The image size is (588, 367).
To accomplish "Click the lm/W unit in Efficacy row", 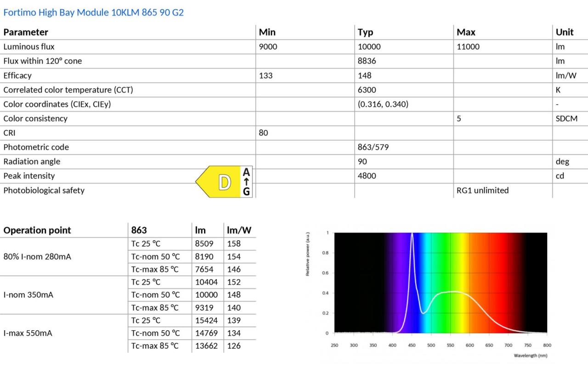I will 566,75.
